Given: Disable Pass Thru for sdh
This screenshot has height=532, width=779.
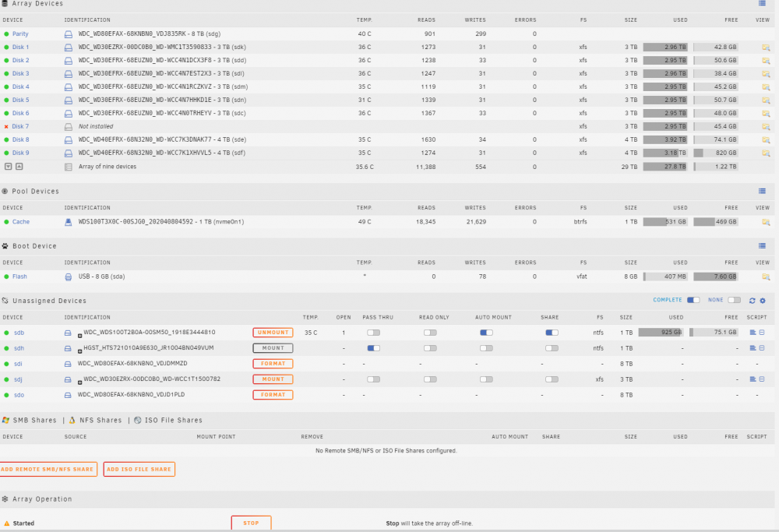Looking at the screenshot, I should coord(374,348).
